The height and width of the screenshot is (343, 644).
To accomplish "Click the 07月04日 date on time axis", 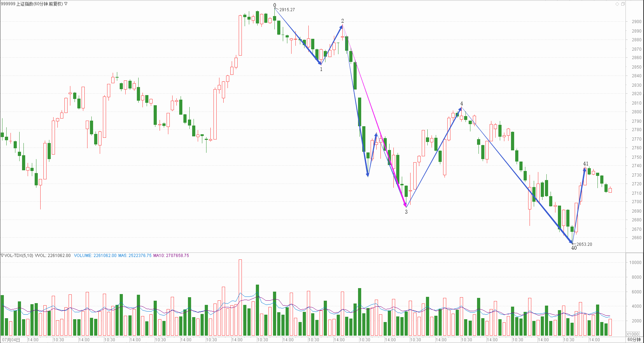I will pyautogui.click(x=11, y=340).
